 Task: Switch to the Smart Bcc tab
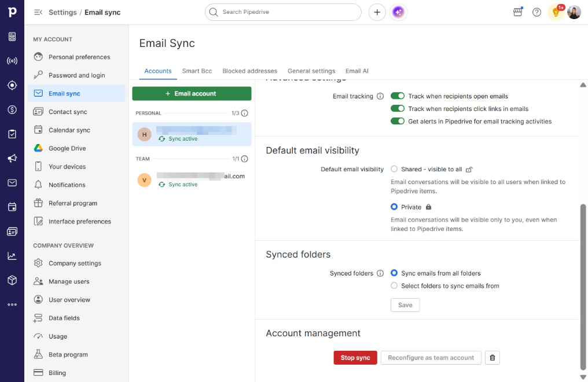click(x=197, y=71)
